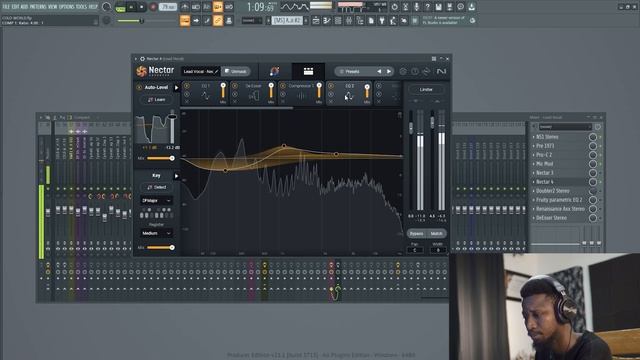
Task: Select the EQ 1 module curve icon
Action: (x=205, y=96)
